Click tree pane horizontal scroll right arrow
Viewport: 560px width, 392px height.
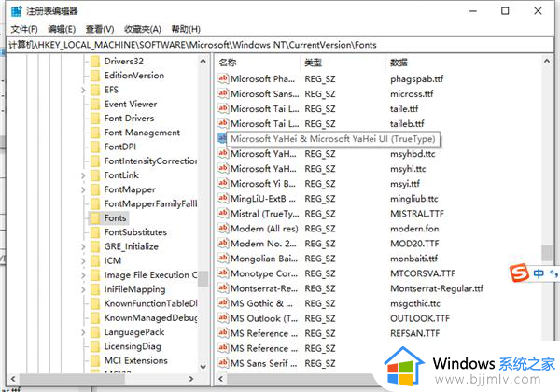(191, 379)
